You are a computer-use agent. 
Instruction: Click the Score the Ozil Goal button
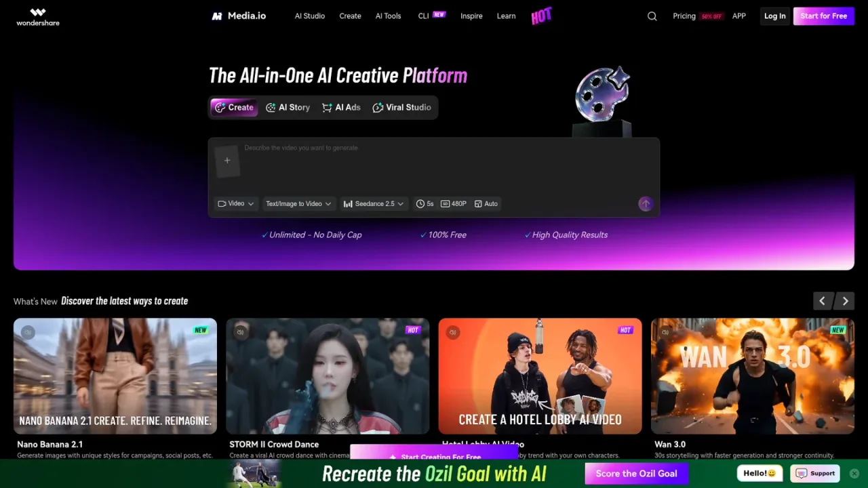pos(636,474)
